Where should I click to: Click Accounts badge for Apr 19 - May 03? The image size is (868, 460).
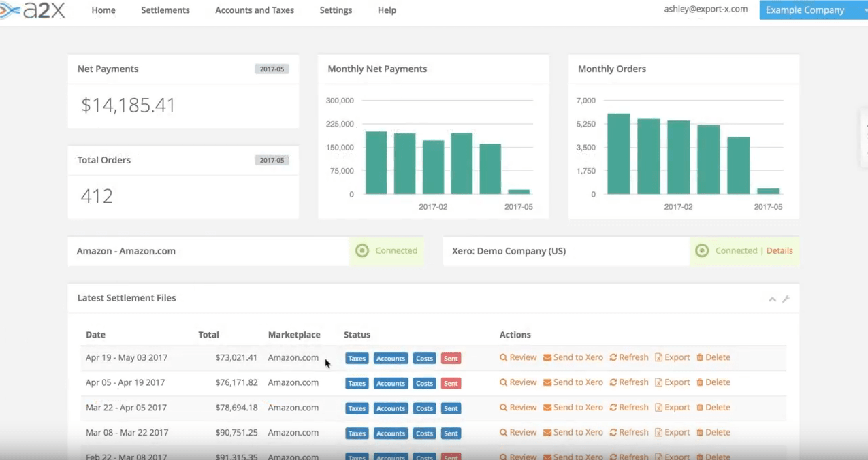[391, 359]
